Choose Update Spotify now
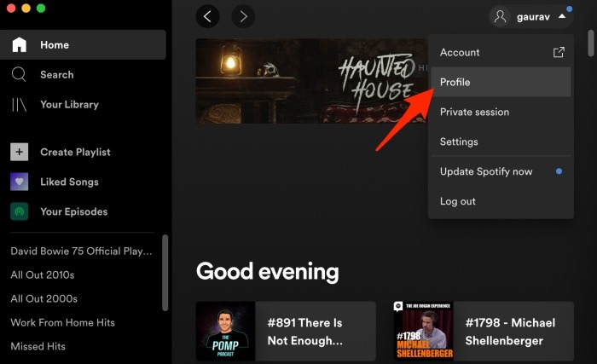Screen dimensions: 597x364 pyautogui.click(x=501, y=171)
